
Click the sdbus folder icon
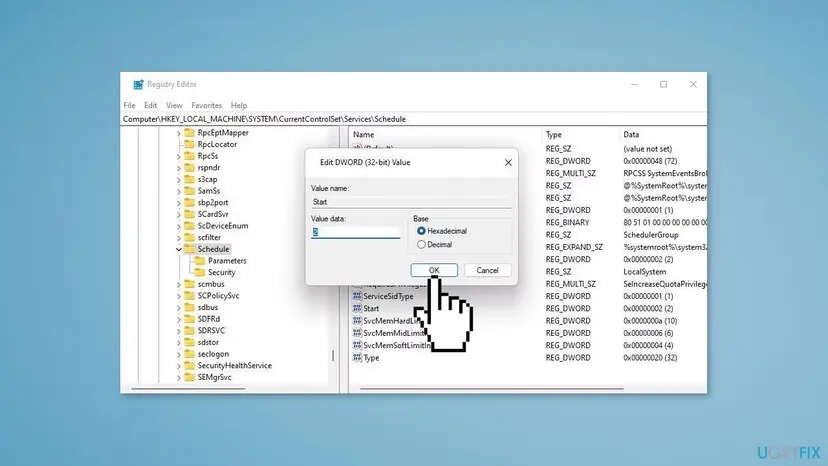[189, 307]
